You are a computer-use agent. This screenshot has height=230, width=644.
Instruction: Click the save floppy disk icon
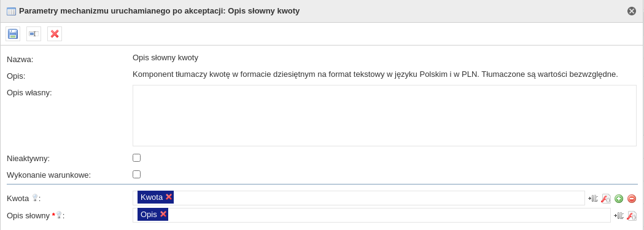coord(13,34)
